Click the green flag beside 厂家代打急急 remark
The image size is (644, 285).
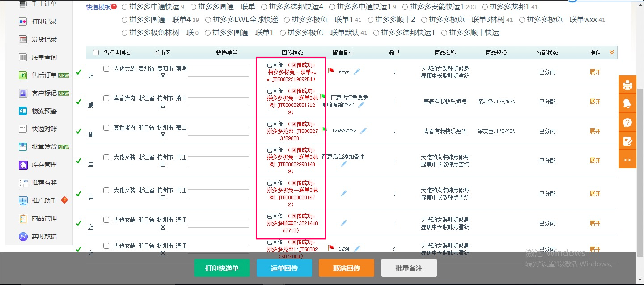coord(323,97)
